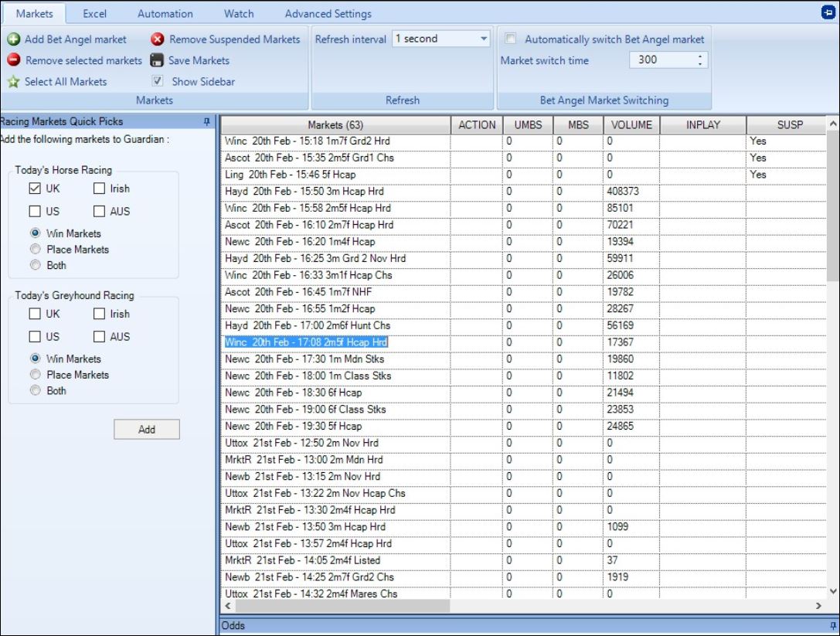The width and height of the screenshot is (840, 636).
Task: Click the horizontal scrollbar thumb
Action: [343, 606]
